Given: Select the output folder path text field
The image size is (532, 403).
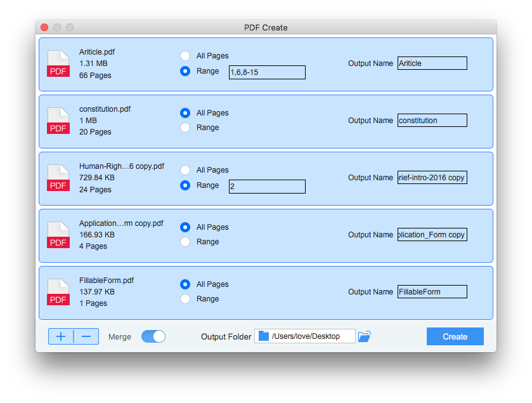Looking at the screenshot, I should 315,336.
